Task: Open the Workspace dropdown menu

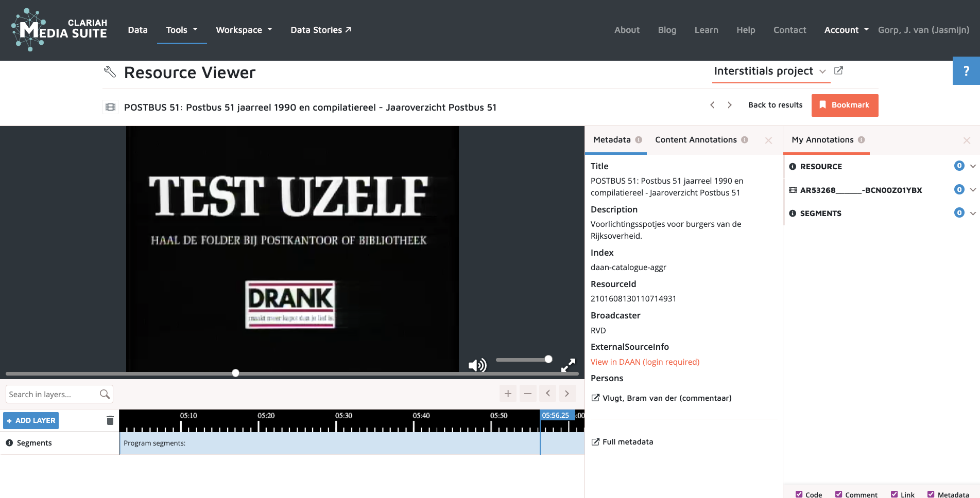Action: tap(244, 30)
